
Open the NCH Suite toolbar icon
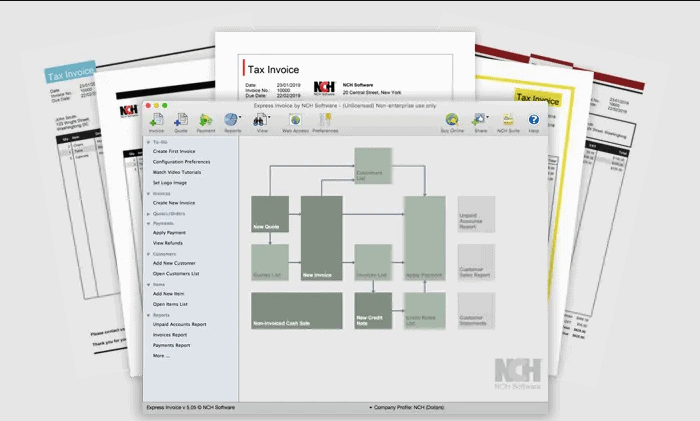click(508, 121)
